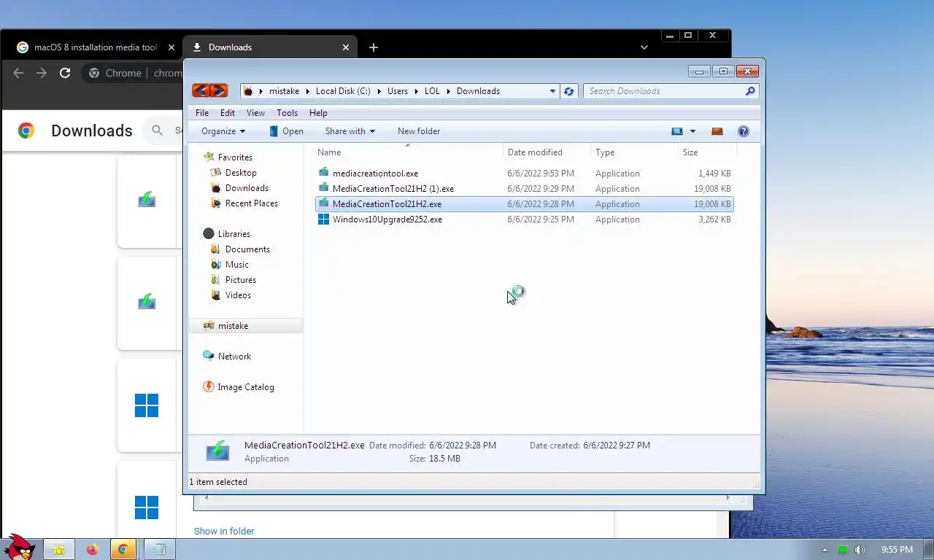Open the Organize dropdown

tap(223, 131)
